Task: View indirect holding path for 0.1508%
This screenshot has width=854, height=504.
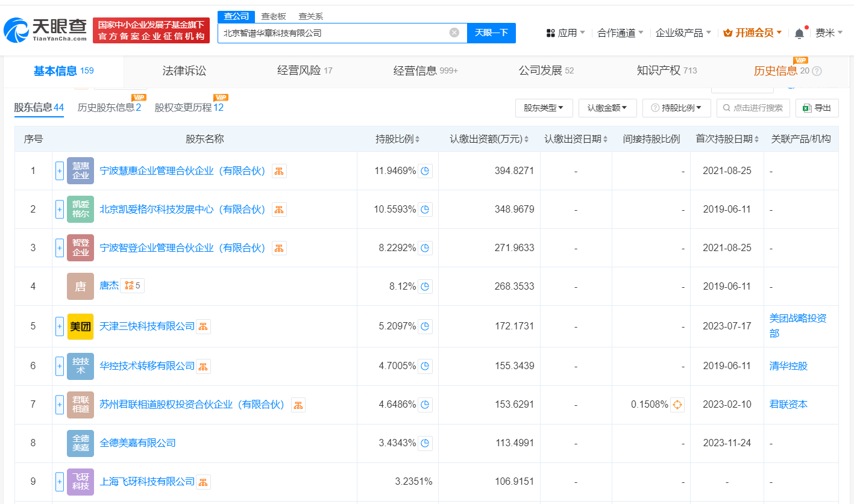Action: click(x=677, y=405)
